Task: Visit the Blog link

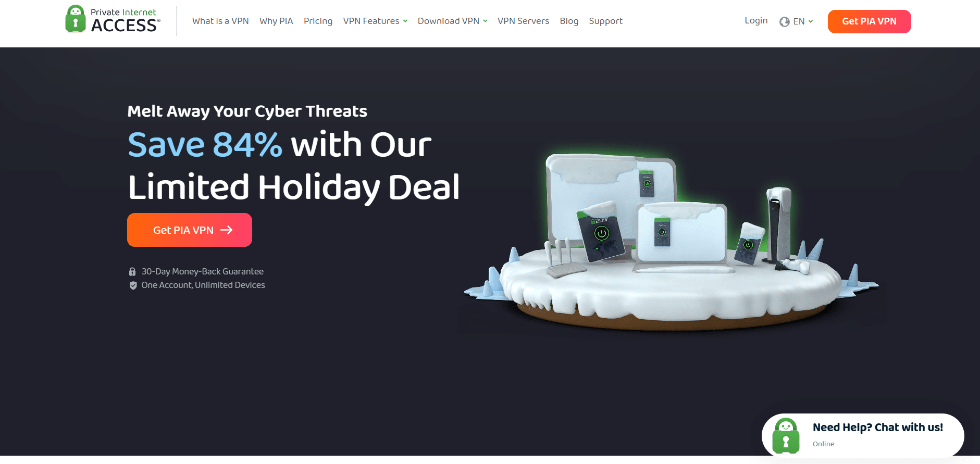Action: [569, 21]
